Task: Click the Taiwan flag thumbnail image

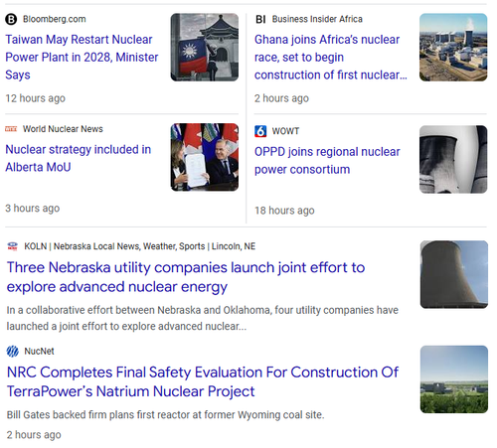Action: 205,48
